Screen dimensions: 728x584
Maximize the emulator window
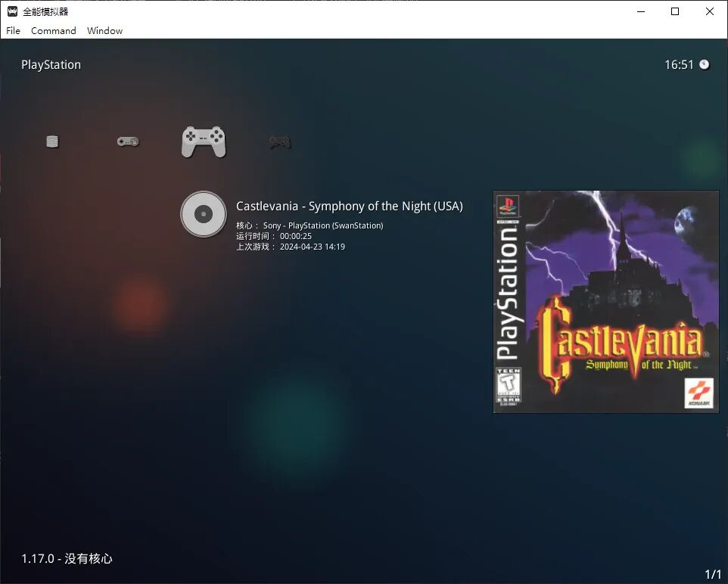tap(675, 11)
